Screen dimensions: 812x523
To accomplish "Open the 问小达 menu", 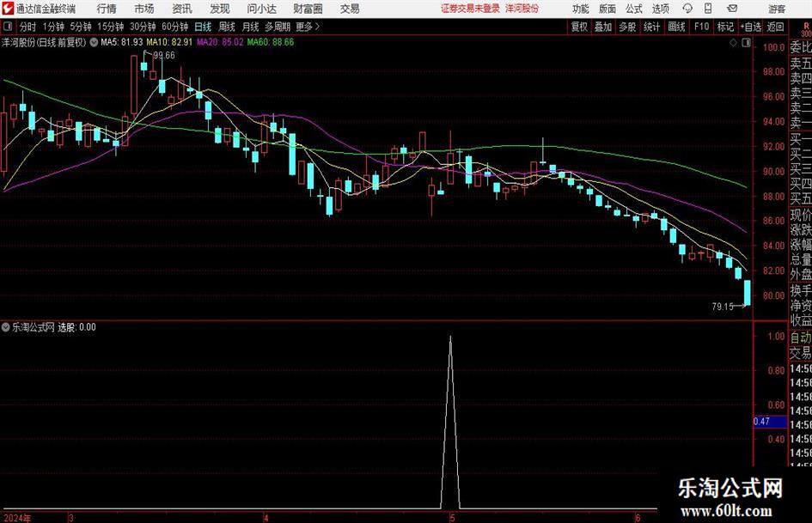I will click(x=261, y=9).
